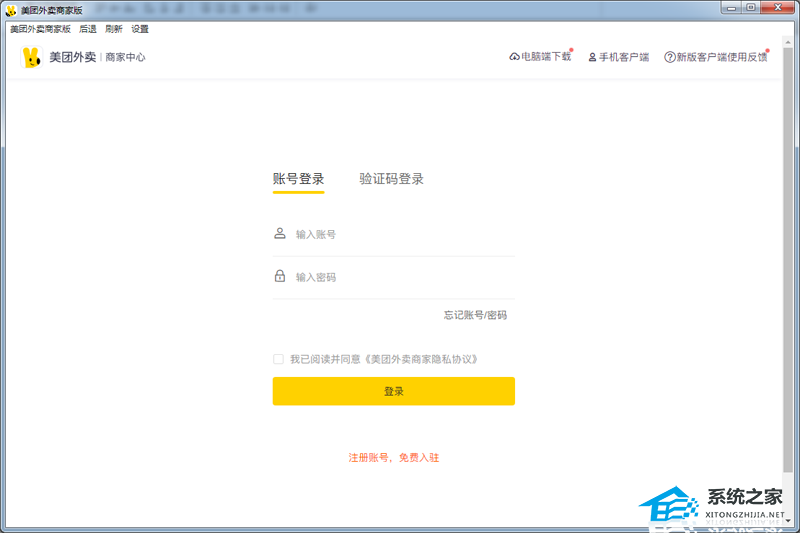Viewport: 800px width, 533px height.
Task: Click the app icon in the title bar
Action: click(x=11, y=9)
